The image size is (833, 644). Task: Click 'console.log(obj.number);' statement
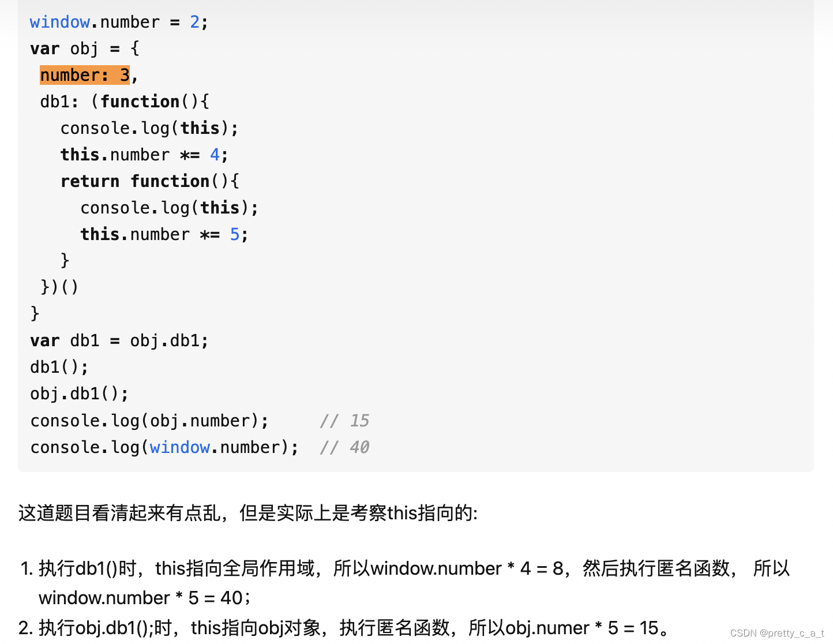click(x=149, y=421)
